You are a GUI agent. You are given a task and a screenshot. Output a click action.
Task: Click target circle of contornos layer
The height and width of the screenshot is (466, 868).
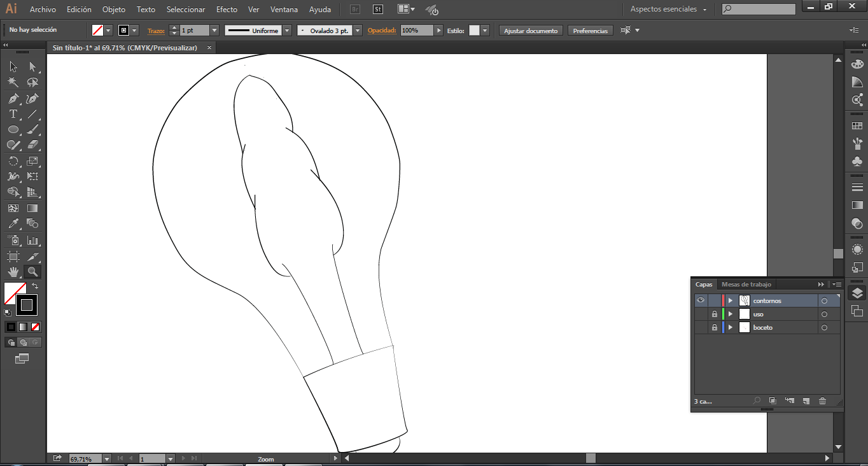tap(824, 301)
